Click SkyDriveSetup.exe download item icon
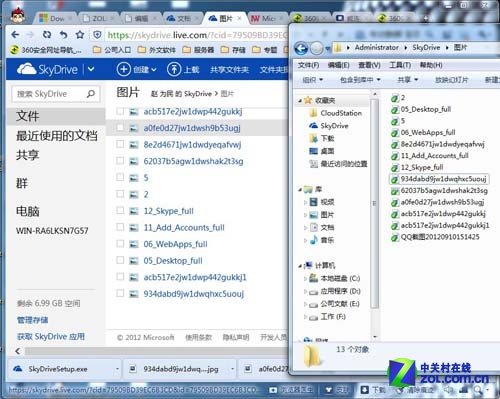 click(x=18, y=369)
